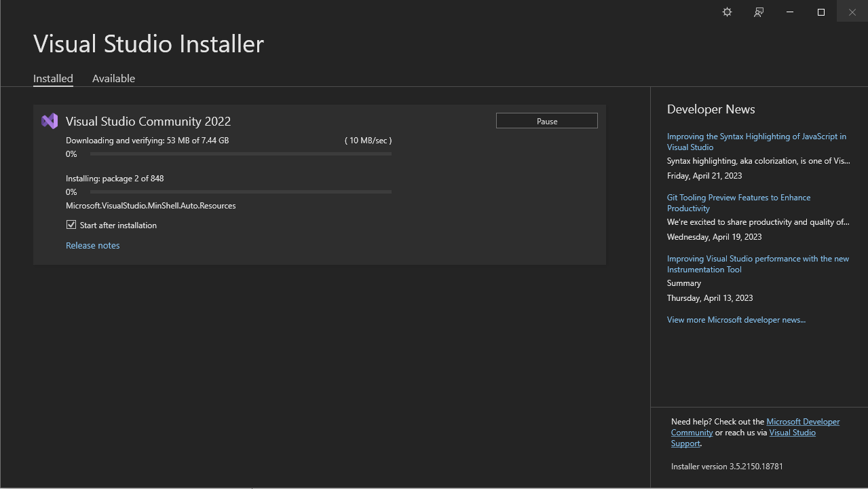
Task: Click the Downloading and verifying status text
Action: (x=147, y=141)
